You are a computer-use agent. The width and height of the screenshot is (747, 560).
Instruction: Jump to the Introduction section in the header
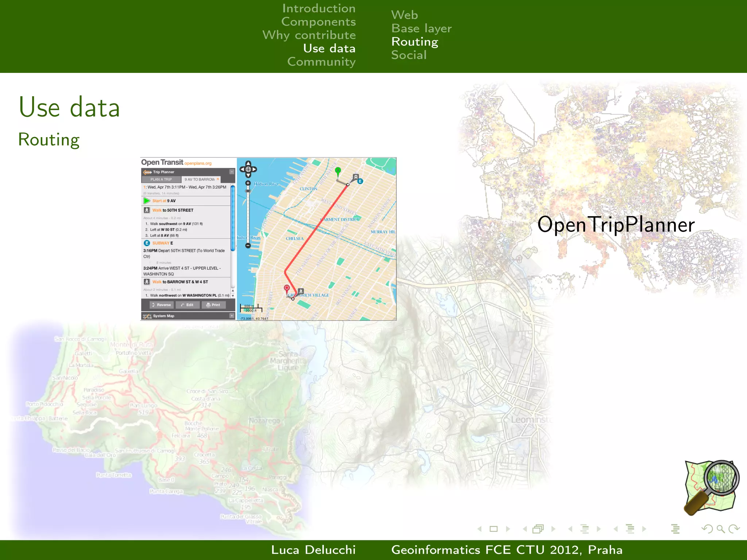coord(319,8)
